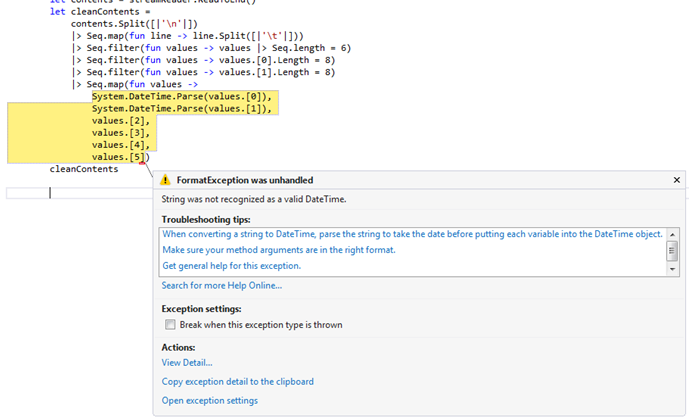689x419 pixels.
Task: Enable 'Break when this exception type is thrown'
Action: [168, 325]
